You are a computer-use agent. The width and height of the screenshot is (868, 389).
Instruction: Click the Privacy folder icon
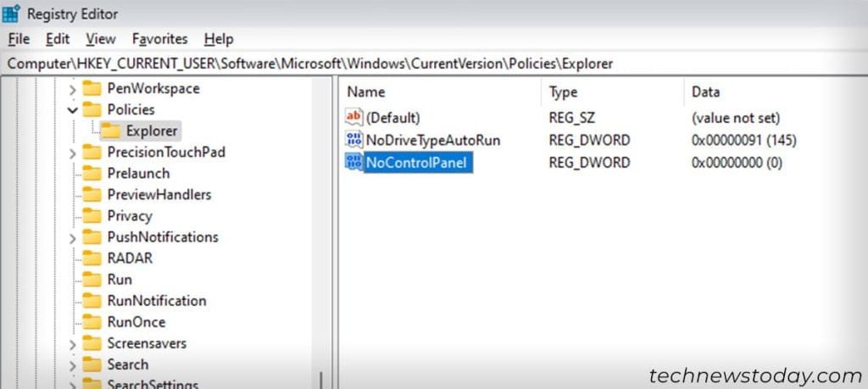[92, 216]
